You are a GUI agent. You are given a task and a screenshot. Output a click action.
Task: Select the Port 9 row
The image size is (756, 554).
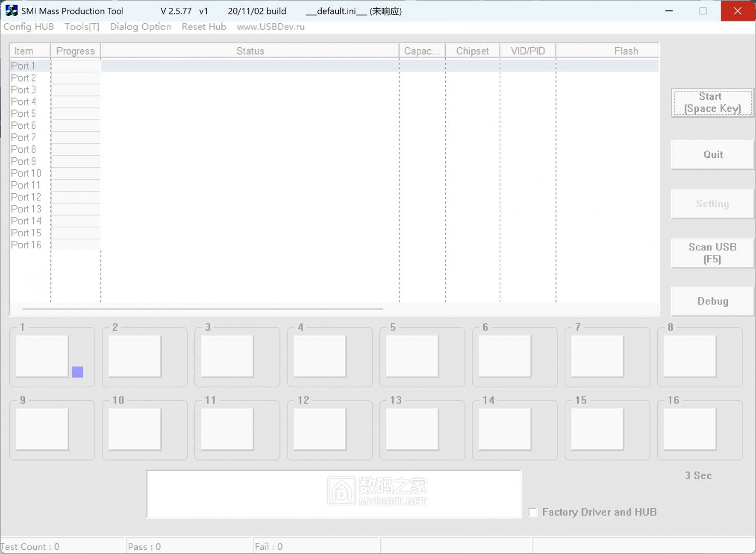click(334, 161)
